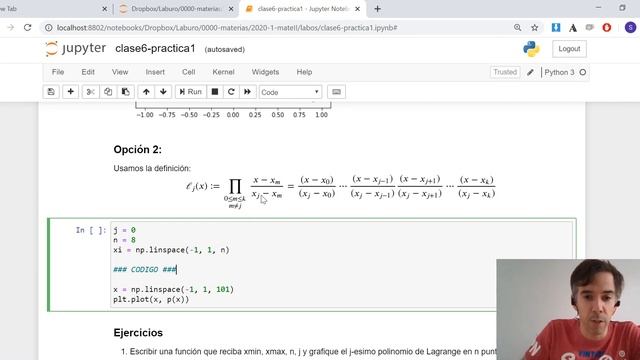Click the browser address bar URL
The width and height of the screenshot is (640, 360).
pyautogui.click(x=227, y=28)
